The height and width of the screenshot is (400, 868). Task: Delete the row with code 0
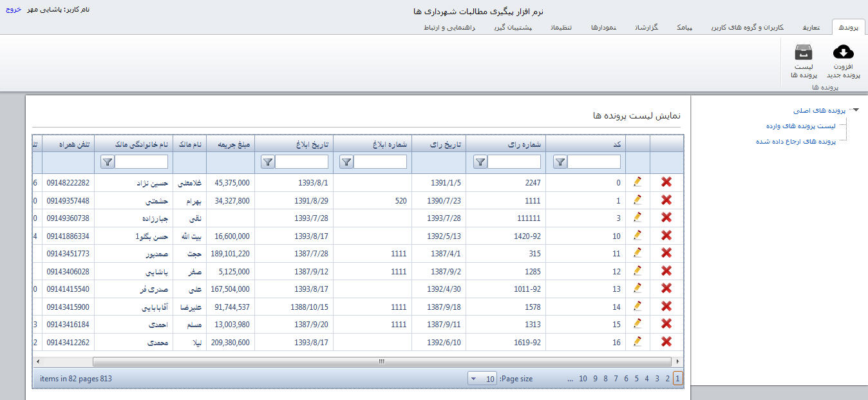[x=666, y=182]
